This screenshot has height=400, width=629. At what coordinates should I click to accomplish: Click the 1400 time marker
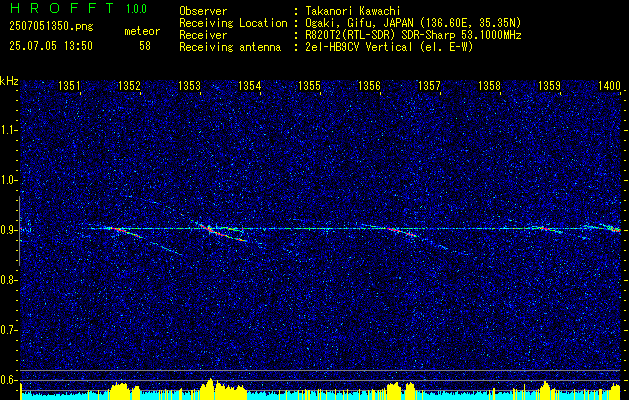tap(609, 85)
